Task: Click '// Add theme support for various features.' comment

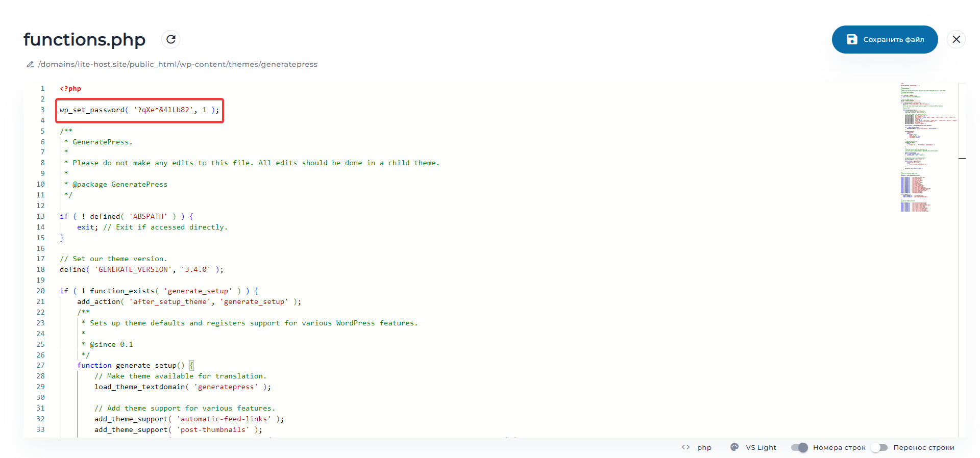Action: (185, 409)
